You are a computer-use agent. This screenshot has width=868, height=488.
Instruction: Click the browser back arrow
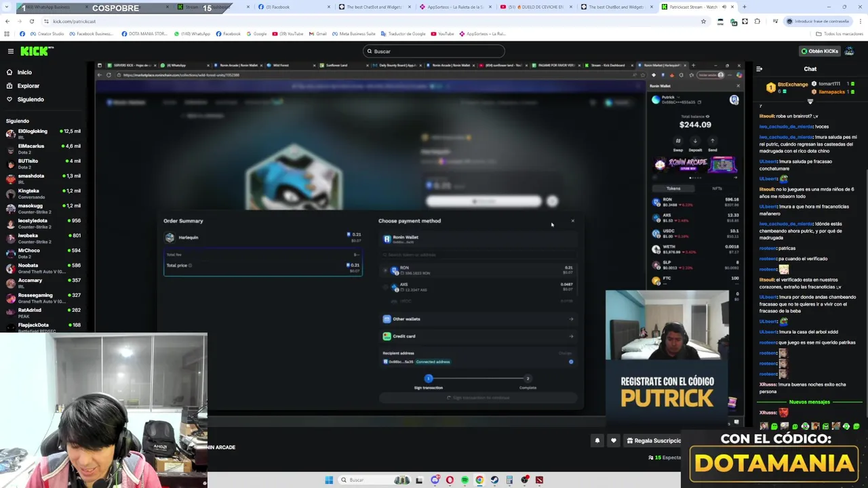[x=7, y=21]
